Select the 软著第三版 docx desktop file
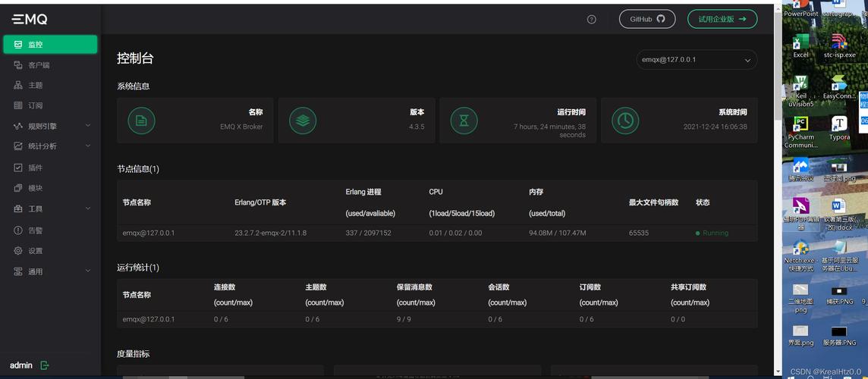This screenshot has width=868, height=379. coord(839,215)
